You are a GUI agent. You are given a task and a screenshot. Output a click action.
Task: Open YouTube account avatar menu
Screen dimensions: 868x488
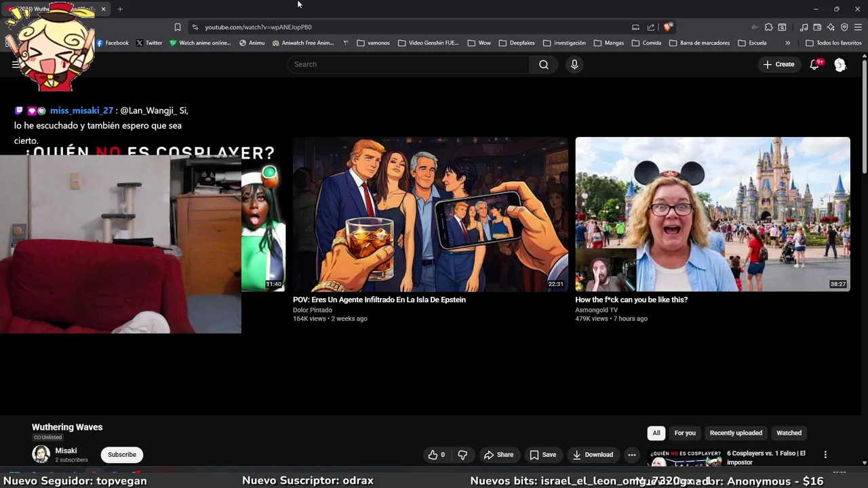click(x=840, y=64)
